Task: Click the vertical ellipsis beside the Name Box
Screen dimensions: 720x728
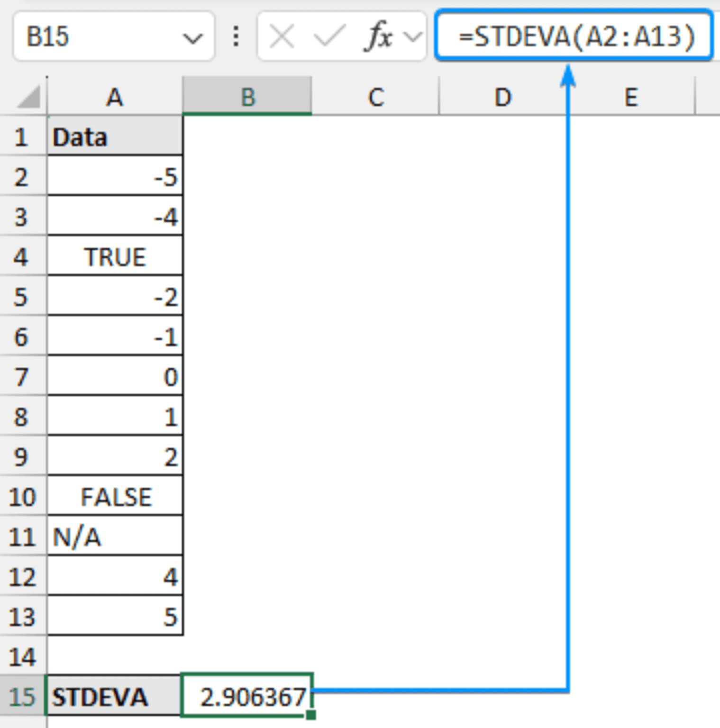Action: pyautogui.click(x=236, y=36)
